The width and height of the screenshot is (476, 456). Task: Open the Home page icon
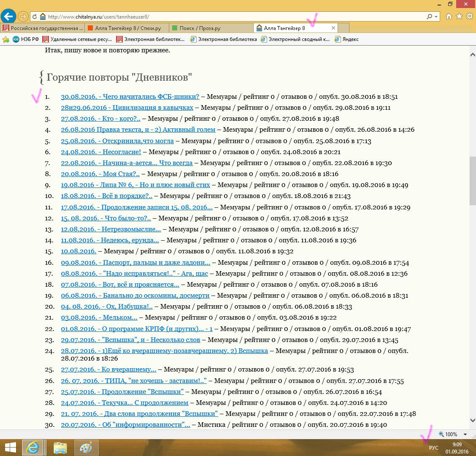click(449, 16)
